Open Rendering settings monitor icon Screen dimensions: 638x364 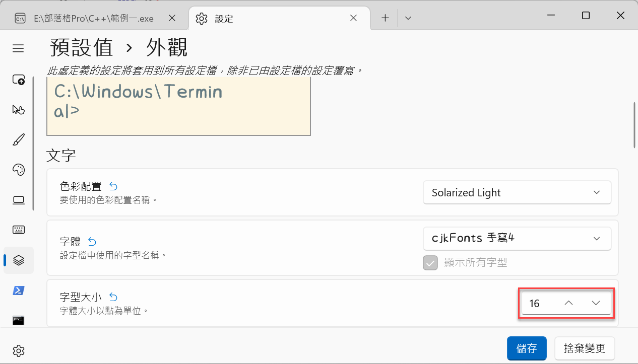19,200
